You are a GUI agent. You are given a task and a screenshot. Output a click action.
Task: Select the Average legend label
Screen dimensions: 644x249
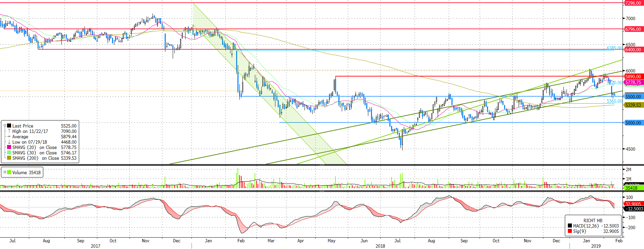20,137
